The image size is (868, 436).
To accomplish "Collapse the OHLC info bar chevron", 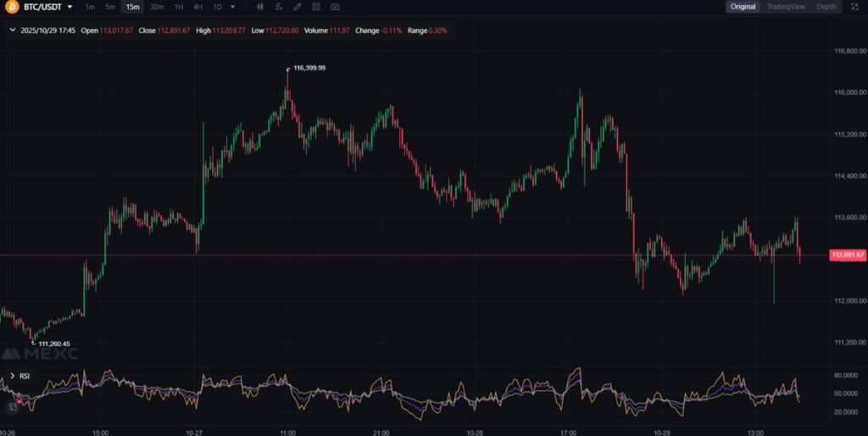I will 13,31.
